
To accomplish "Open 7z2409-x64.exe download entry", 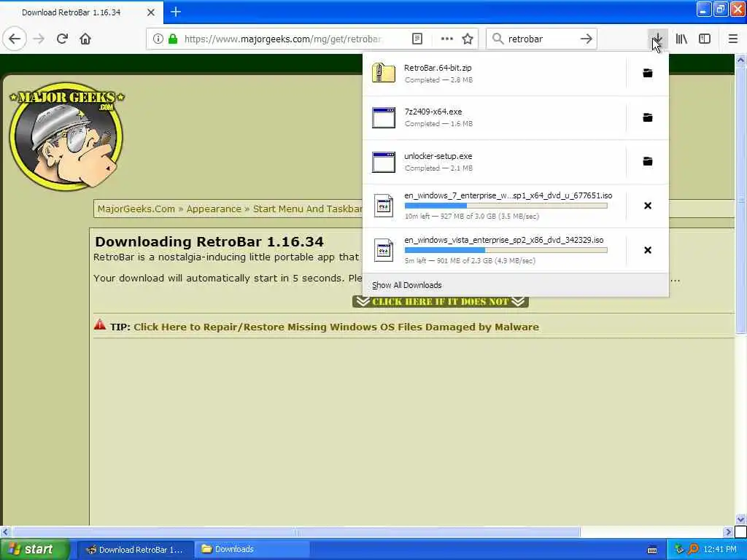I will point(494,117).
